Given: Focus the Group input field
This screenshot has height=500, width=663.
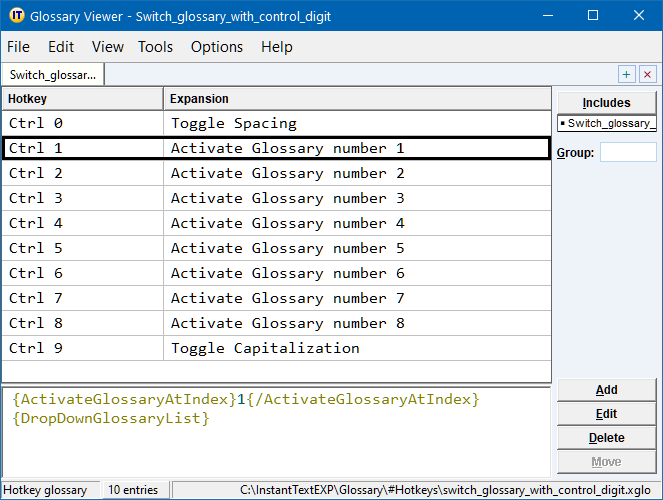Looking at the screenshot, I should point(628,152).
